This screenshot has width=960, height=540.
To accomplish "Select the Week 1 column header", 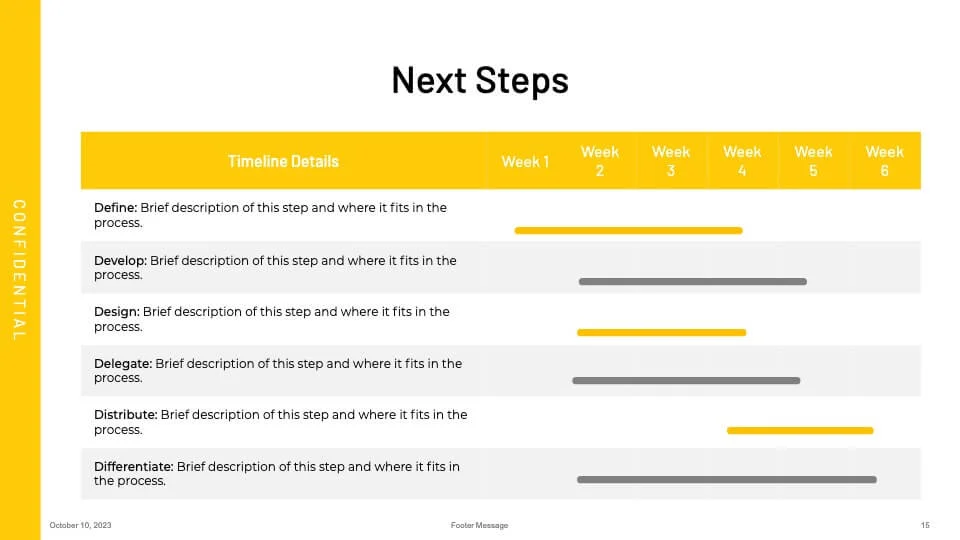I will pos(525,162).
